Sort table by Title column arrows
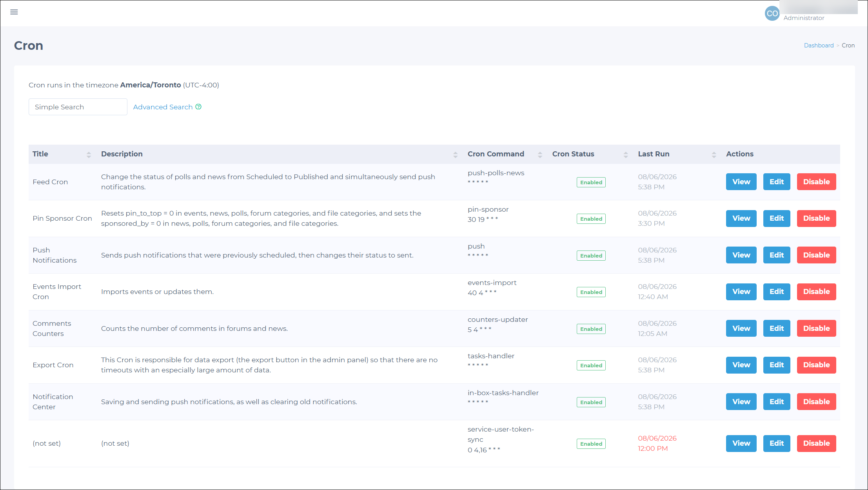Screen dimensions: 868x490 click(x=89, y=154)
